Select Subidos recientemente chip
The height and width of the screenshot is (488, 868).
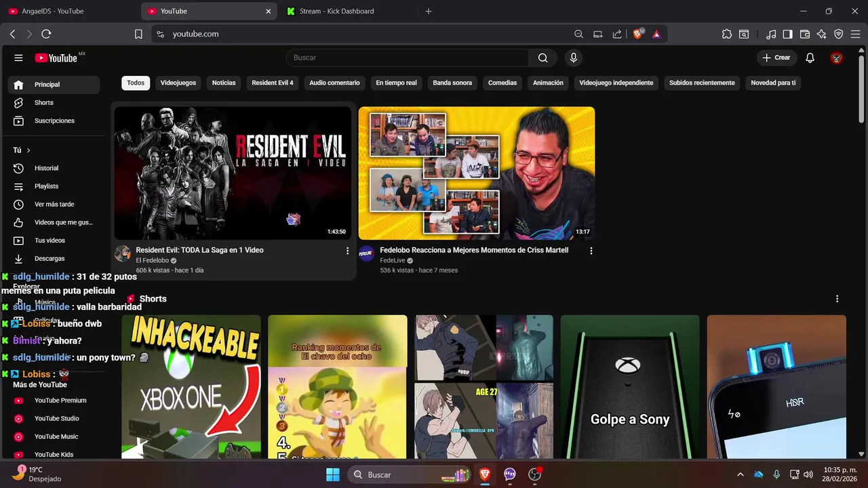(x=702, y=83)
